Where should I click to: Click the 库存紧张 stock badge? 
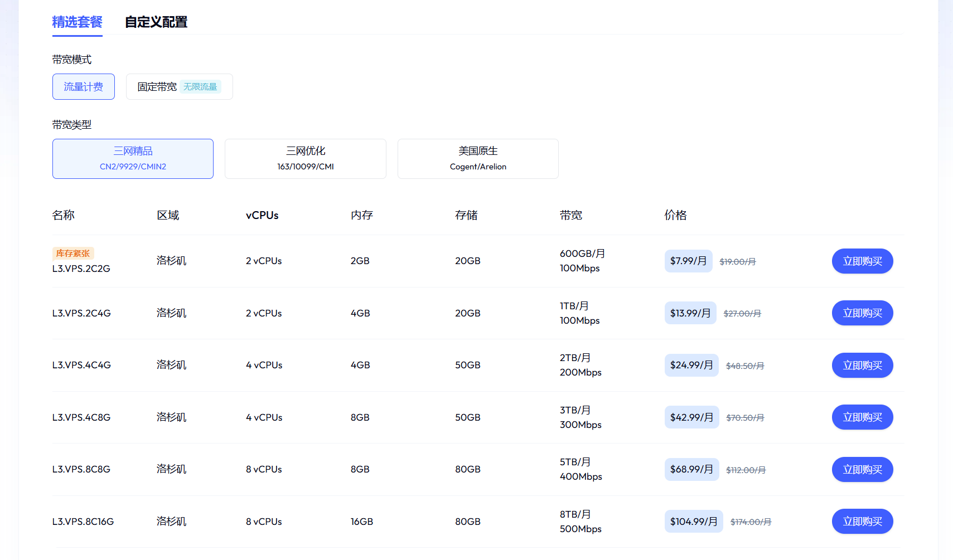[x=73, y=254]
